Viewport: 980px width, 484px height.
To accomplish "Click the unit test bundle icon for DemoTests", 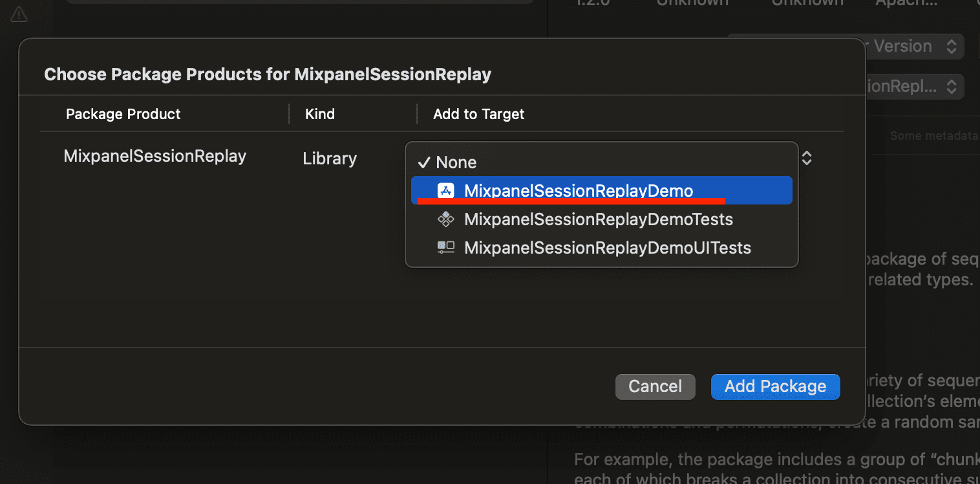I will [446, 219].
